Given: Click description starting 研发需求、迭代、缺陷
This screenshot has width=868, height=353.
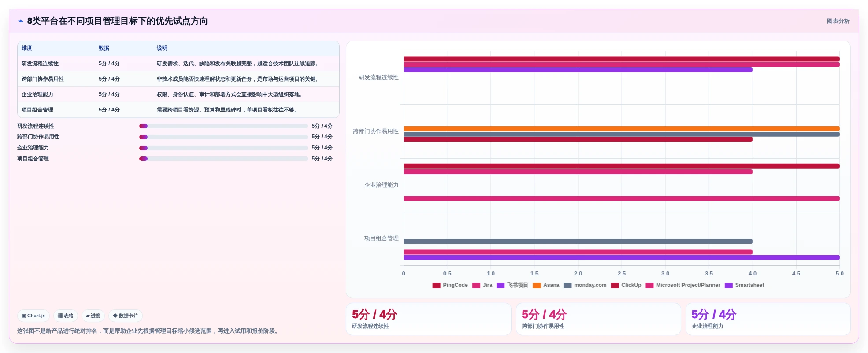Looking at the screenshot, I should [x=238, y=63].
